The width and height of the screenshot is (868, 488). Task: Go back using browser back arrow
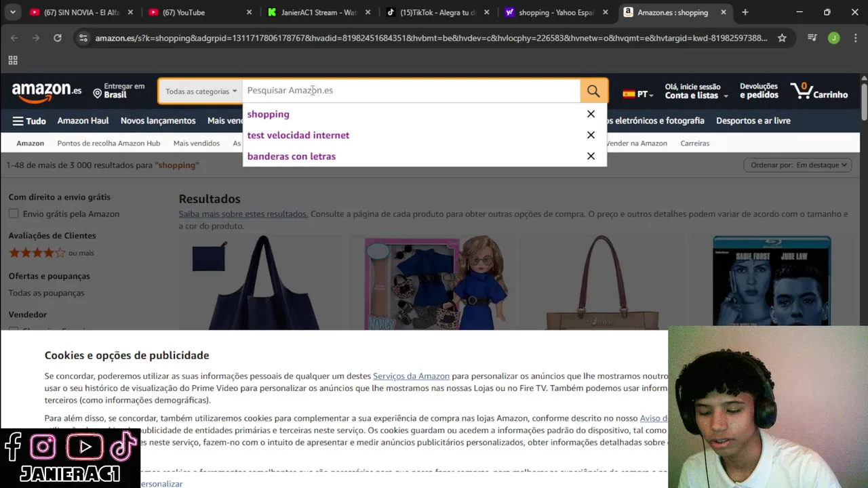click(x=14, y=38)
